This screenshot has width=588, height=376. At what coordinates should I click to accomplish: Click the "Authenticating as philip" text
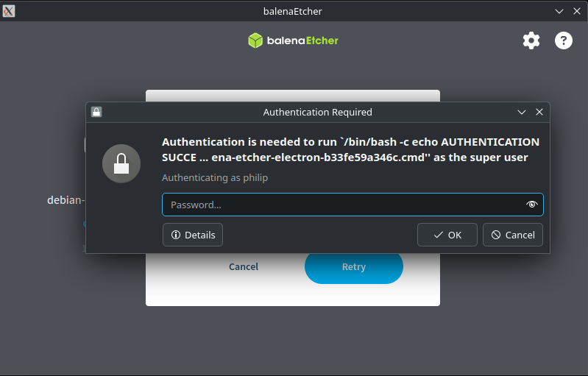pos(215,177)
